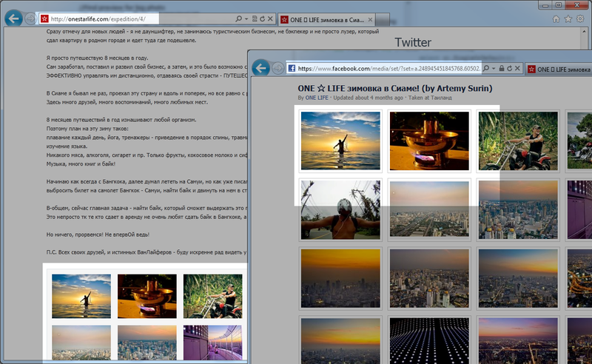Click the Twitter heading on the onestarlife page
The image size is (592, 364).
(413, 42)
